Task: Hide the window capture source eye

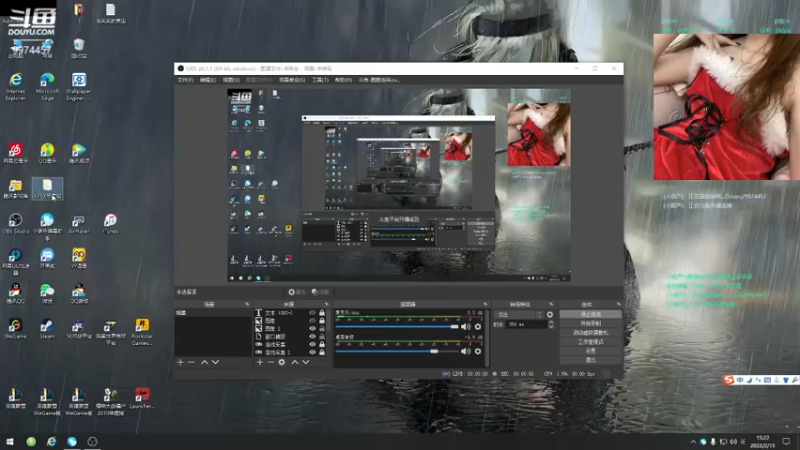Action: coord(312,336)
